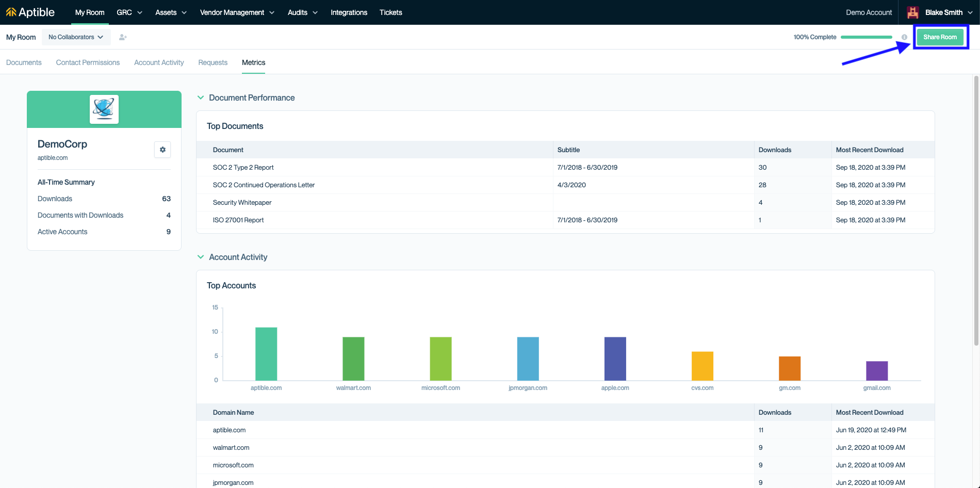The width and height of the screenshot is (980, 488).
Task: Click the microsoft.com chart bar
Action: tap(440, 359)
